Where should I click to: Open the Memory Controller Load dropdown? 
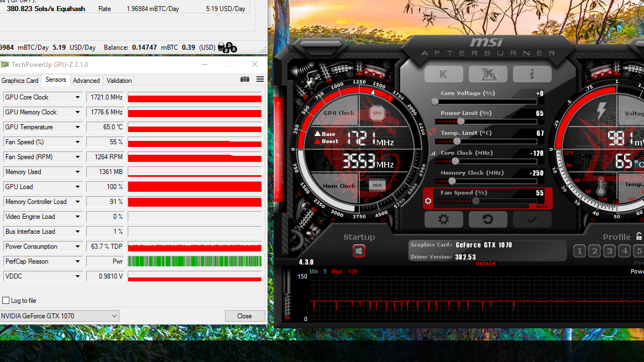coord(77,202)
